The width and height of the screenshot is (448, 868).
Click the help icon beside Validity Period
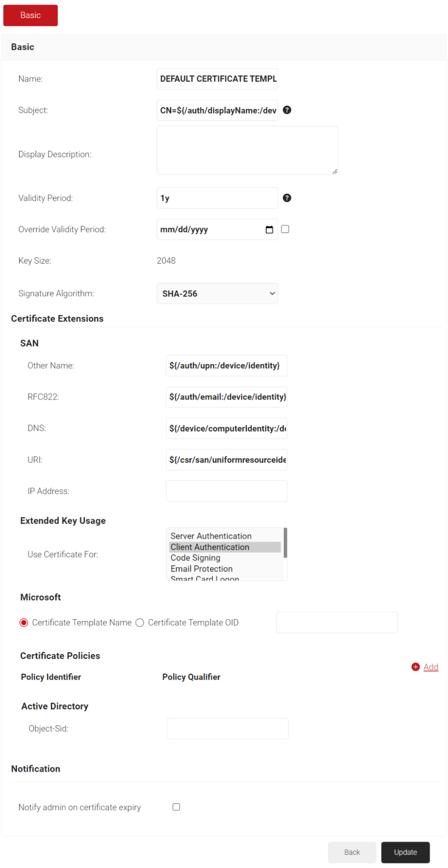287,198
